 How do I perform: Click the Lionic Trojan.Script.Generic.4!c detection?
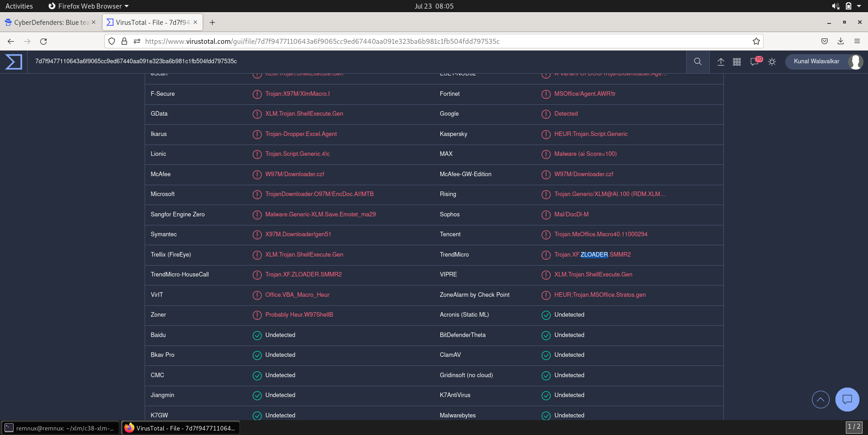coord(297,154)
